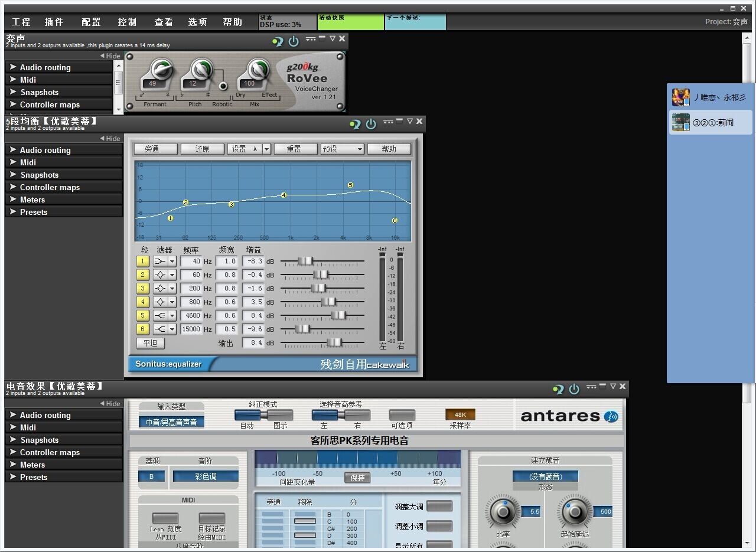Open contact ③②①:煎闹 avatar
The image size is (756, 552).
[x=681, y=122]
